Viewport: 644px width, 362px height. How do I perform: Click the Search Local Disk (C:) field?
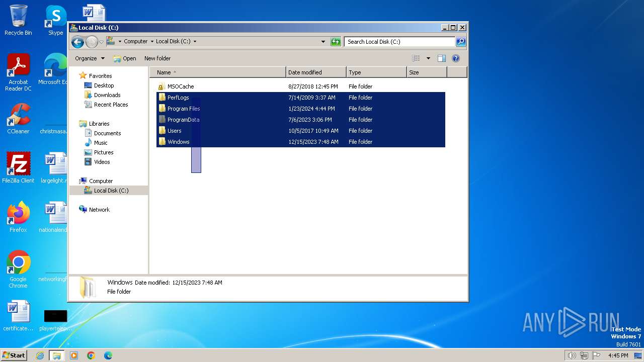(400, 42)
